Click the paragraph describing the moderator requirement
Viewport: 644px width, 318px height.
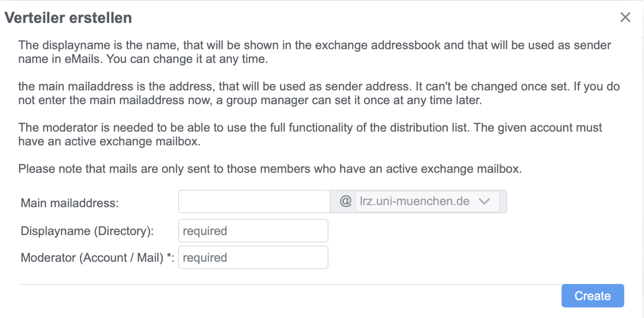(310, 134)
